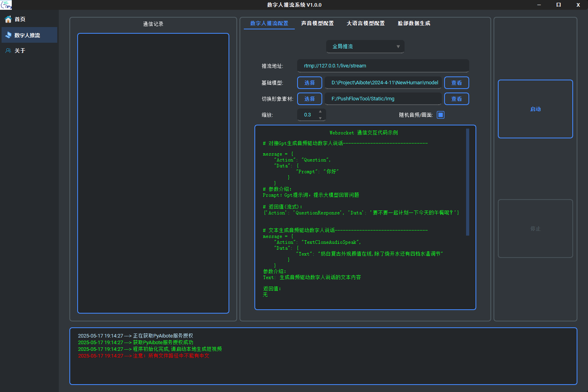Increase the 缩放 value with up arrow
Screen dimensions: 588x392
(x=320, y=112)
